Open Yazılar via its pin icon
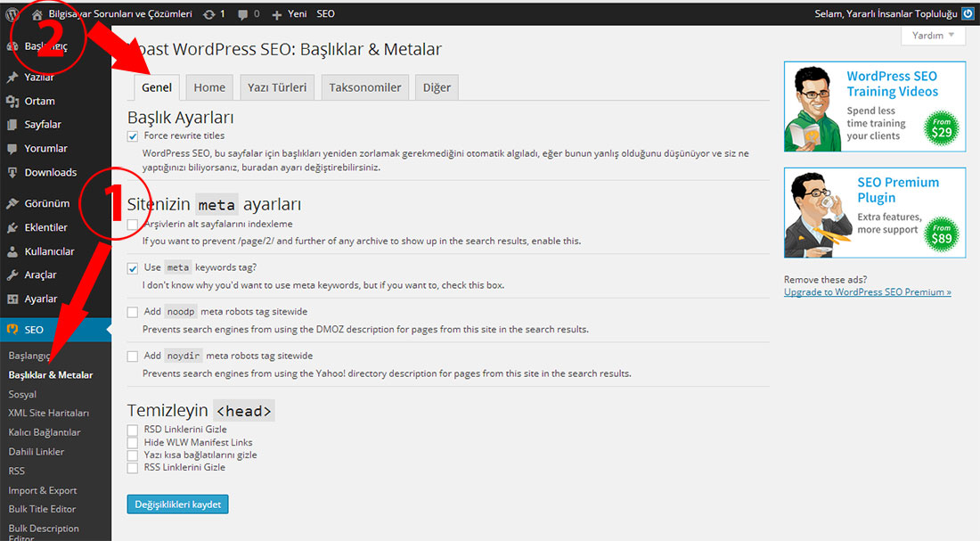Image resolution: width=980 pixels, height=541 pixels. click(x=12, y=78)
